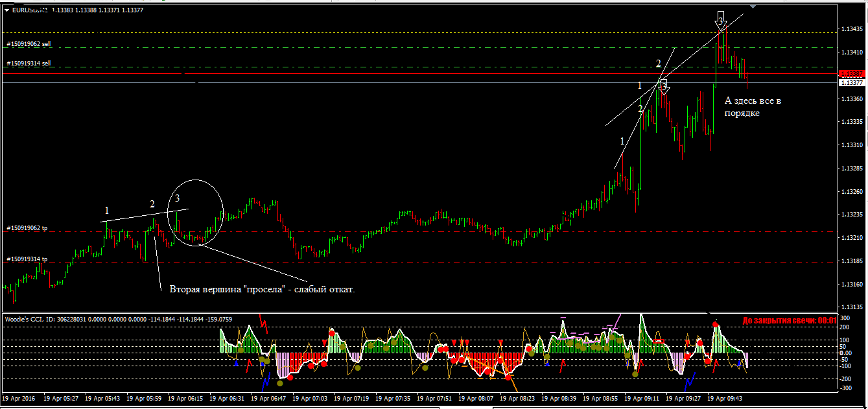Click the '19 Apr 08:23' time label
Viewport: 868px width, 409px height.
[x=517, y=399]
